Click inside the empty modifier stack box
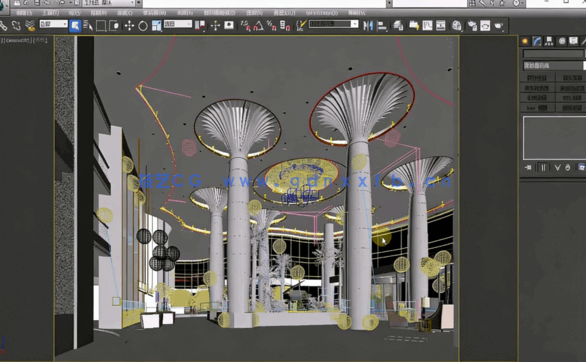 tap(555, 138)
